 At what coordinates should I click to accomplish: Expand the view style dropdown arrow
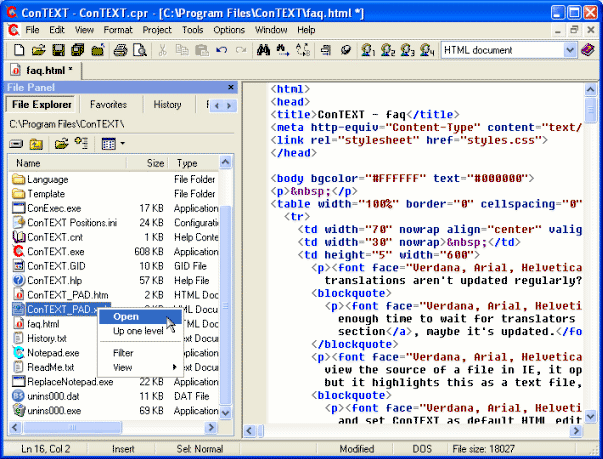(123, 144)
